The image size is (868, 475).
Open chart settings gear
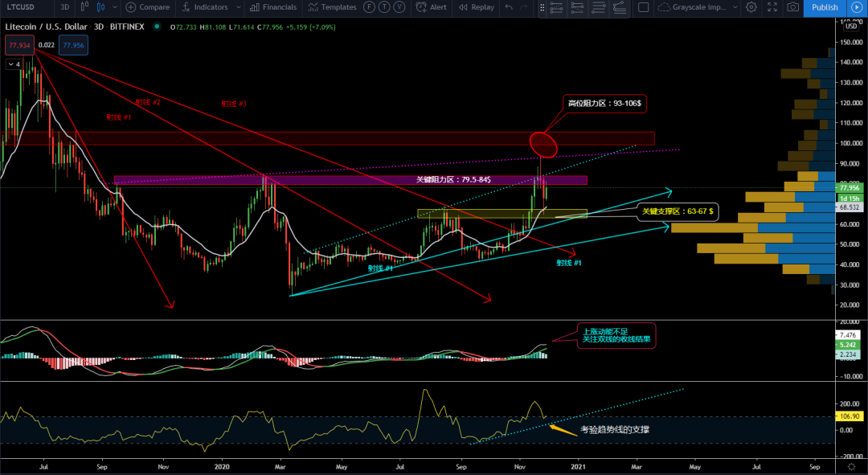tap(751, 7)
